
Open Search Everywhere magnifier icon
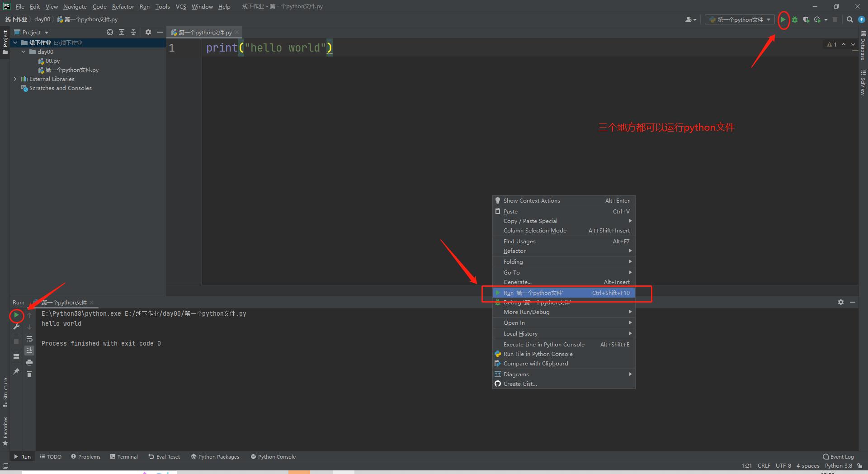(x=849, y=19)
